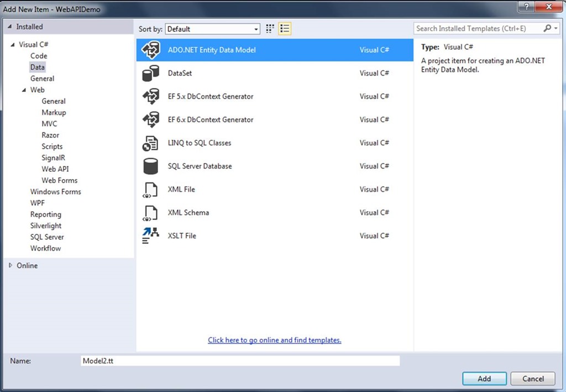Choose the Windows Forms category
The width and height of the screenshot is (566, 392).
click(x=56, y=192)
